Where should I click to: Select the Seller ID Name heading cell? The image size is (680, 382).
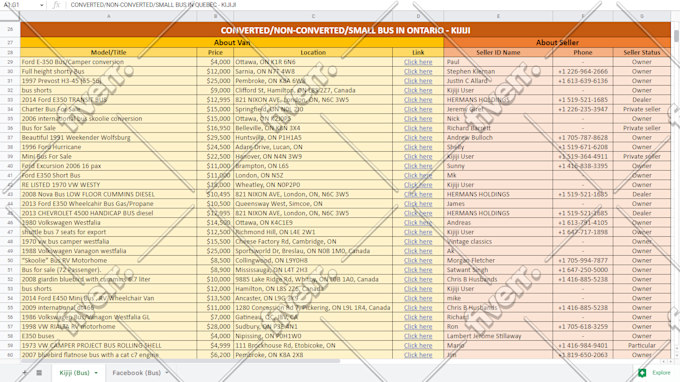tap(498, 52)
